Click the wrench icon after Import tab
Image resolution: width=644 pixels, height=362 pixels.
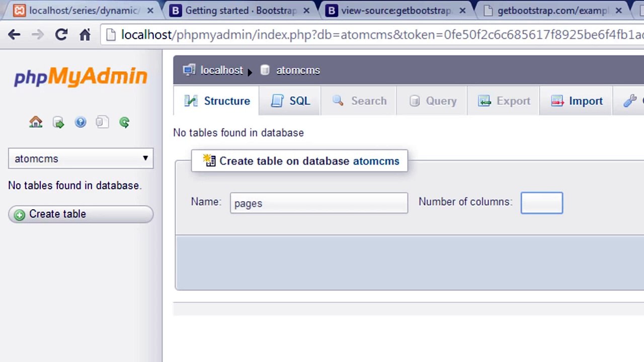pyautogui.click(x=629, y=101)
